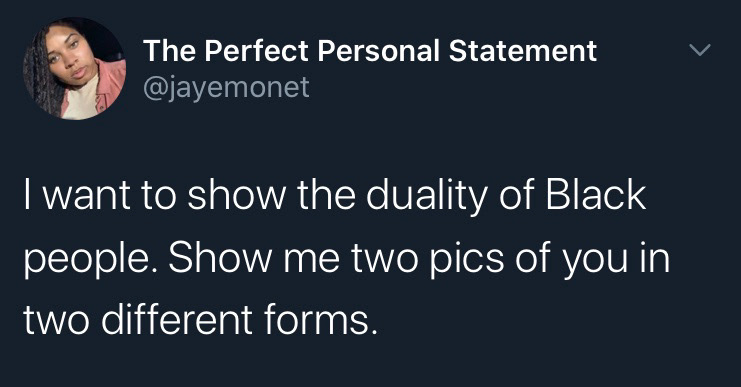Click the profile avatar photo
Image resolution: width=741 pixels, height=387 pixels.
[x=75, y=69]
